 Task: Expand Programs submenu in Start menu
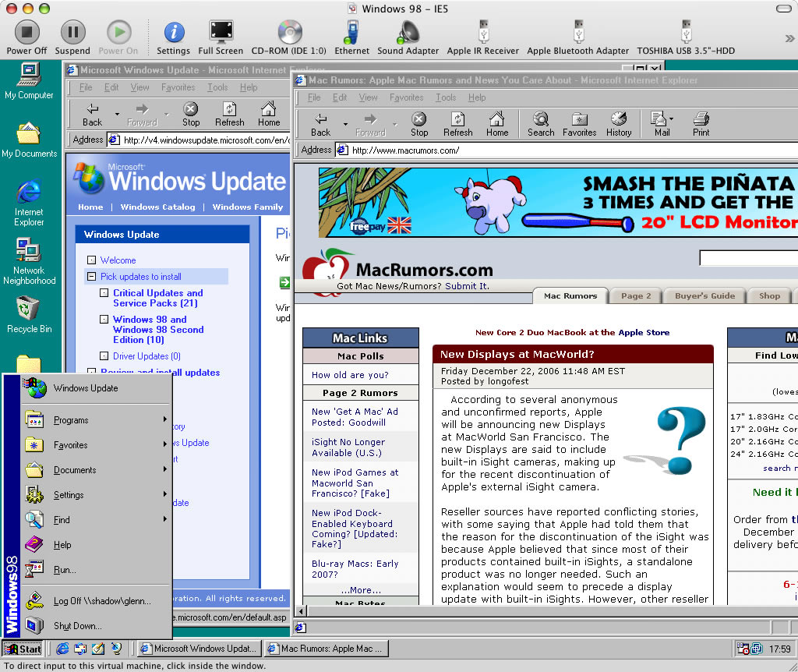point(96,420)
